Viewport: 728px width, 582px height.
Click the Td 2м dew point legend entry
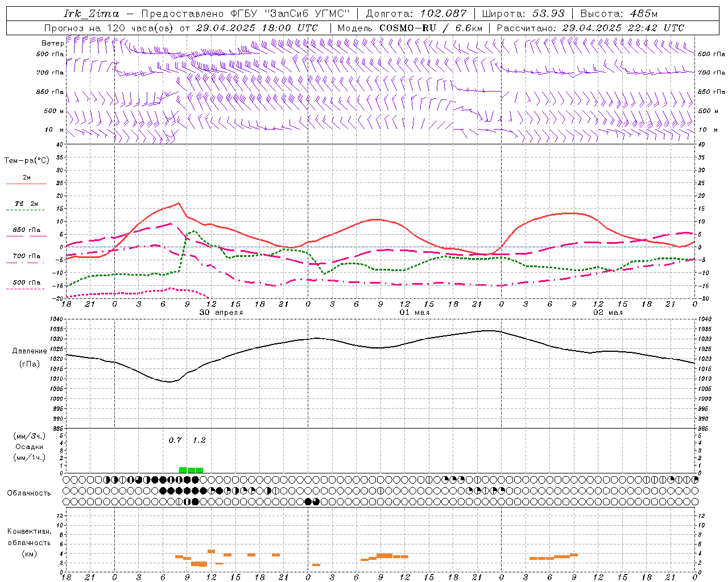(x=27, y=203)
